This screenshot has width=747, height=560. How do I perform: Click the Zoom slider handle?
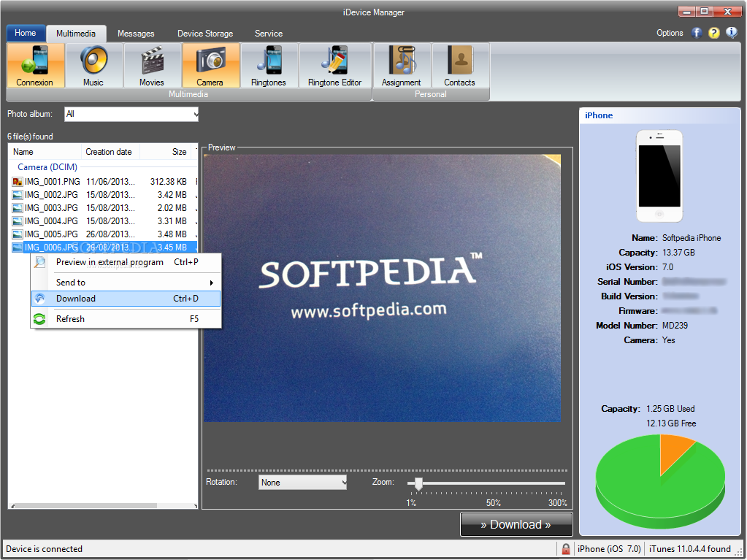tap(418, 484)
